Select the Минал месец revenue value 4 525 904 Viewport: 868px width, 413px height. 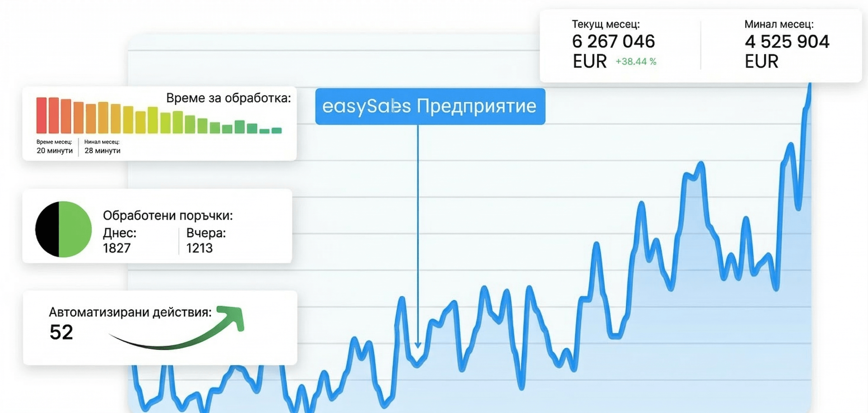(x=787, y=42)
